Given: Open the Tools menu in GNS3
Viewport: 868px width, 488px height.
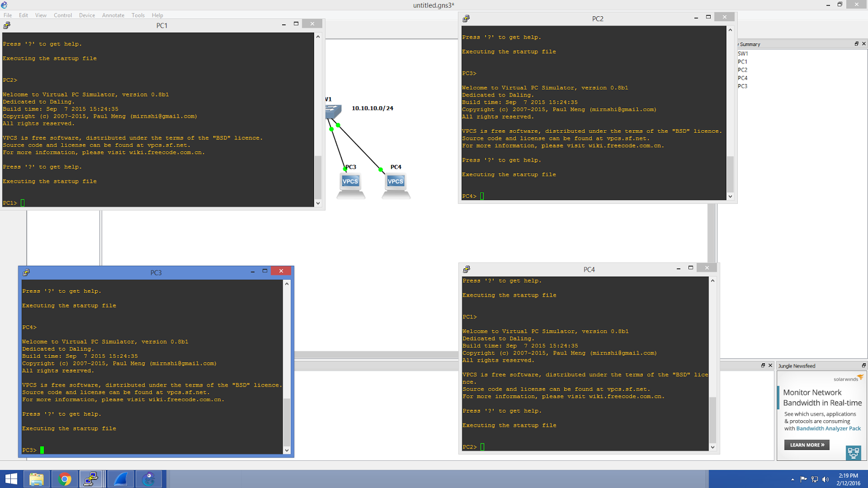Looking at the screenshot, I should [x=138, y=15].
